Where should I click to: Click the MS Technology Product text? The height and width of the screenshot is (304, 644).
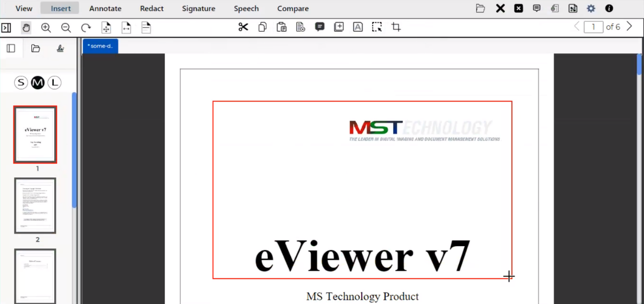pyautogui.click(x=363, y=297)
